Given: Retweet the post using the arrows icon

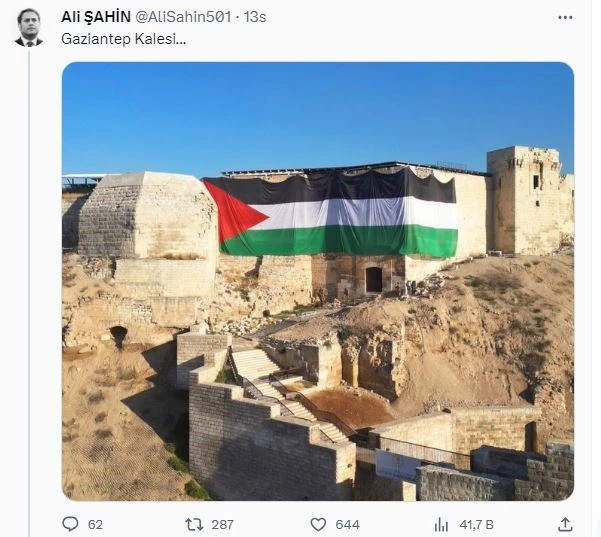Looking at the screenshot, I should coord(194,524).
